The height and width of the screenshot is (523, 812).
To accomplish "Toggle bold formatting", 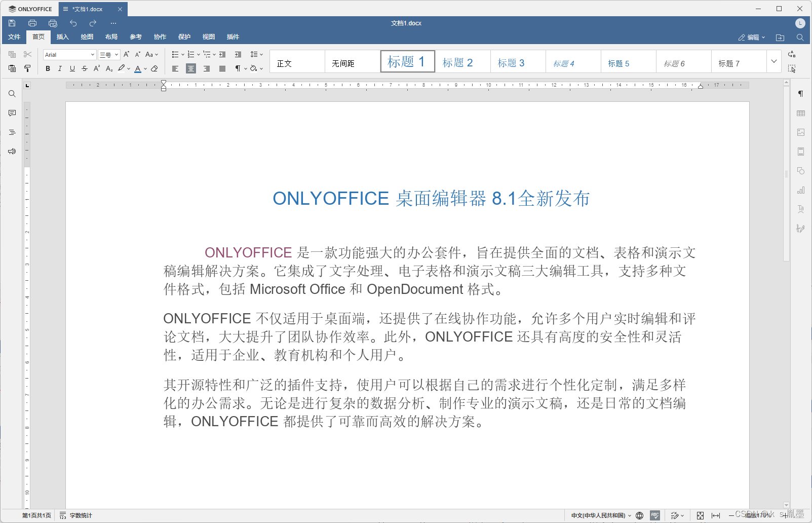I will click(48, 68).
